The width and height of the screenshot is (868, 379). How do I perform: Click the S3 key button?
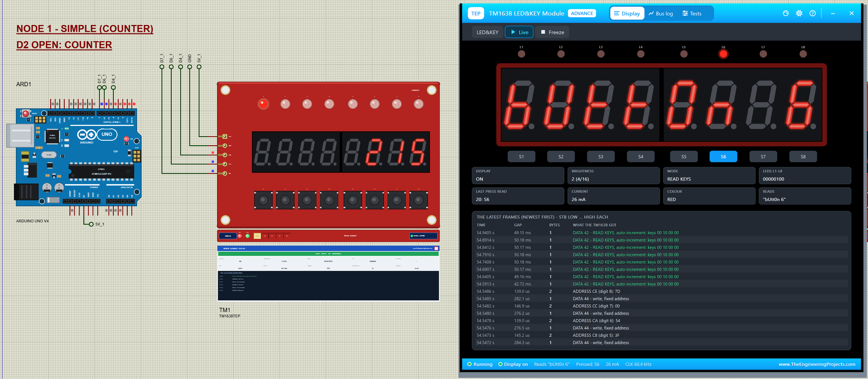pyautogui.click(x=601, y=156)
